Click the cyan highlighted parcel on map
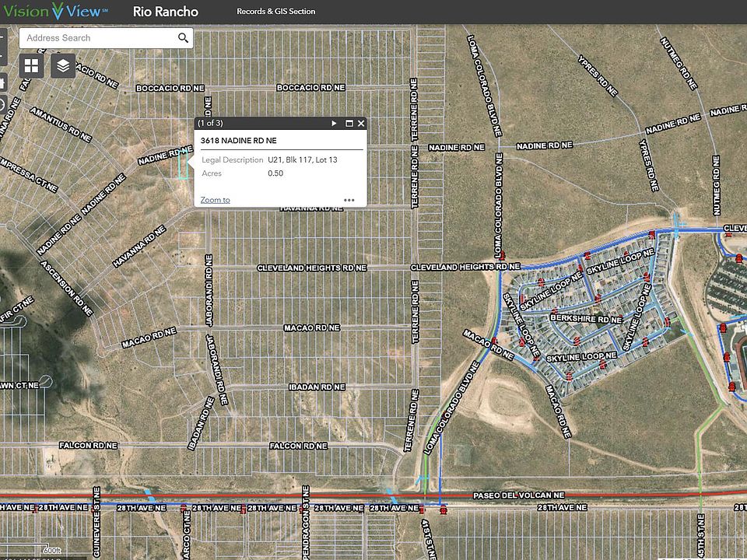The width and height of the screenshot is (747, 560). tap(184, 166)
